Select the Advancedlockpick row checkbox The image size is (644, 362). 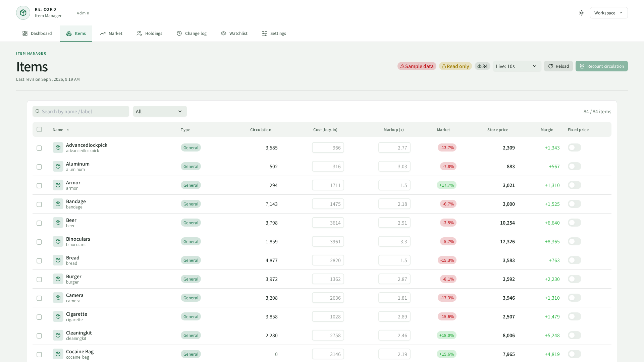(39, 148)
